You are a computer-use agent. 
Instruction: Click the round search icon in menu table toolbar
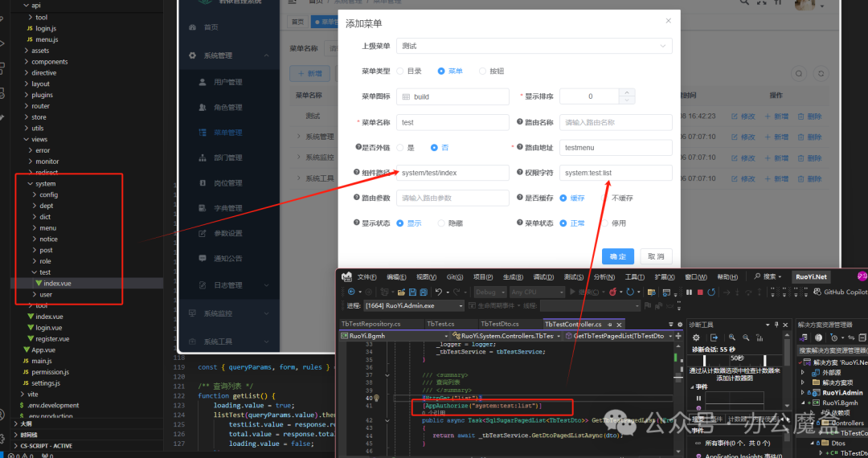pos(799,74)
